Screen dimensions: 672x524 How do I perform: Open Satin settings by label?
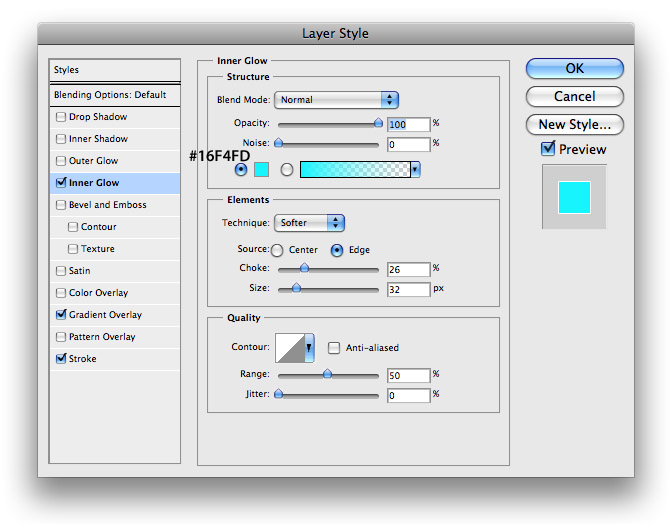[80, 271]
